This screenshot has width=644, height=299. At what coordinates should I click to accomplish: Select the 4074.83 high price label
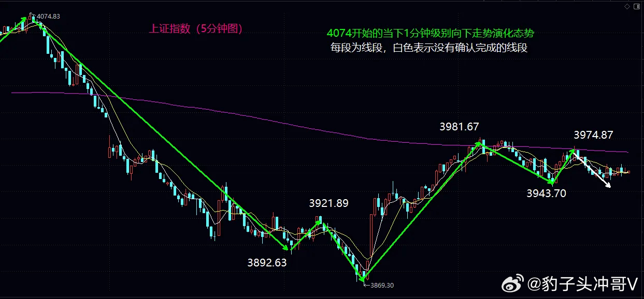(x=48, y=17)
